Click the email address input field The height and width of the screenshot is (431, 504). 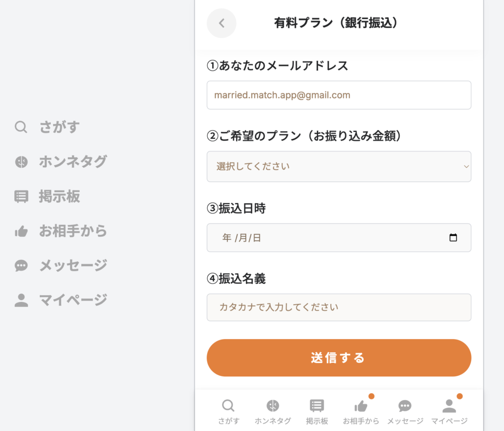pyautogui.click(x=339, y=95)
